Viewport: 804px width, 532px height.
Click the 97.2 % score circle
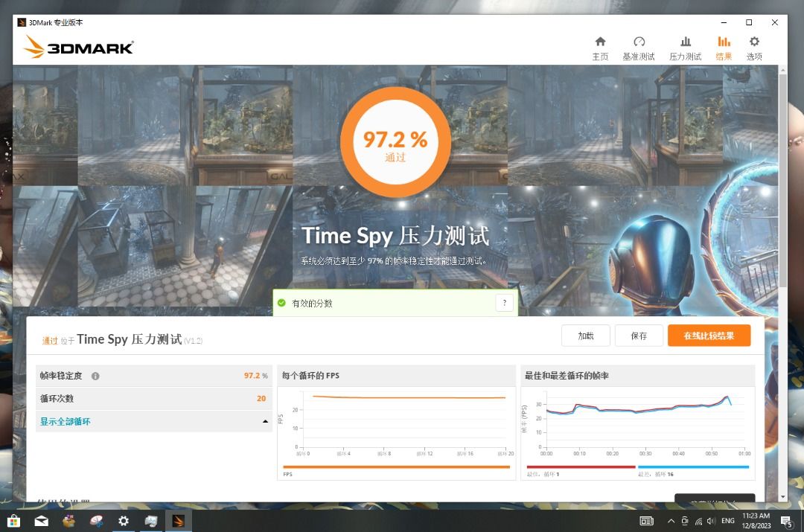395,142
